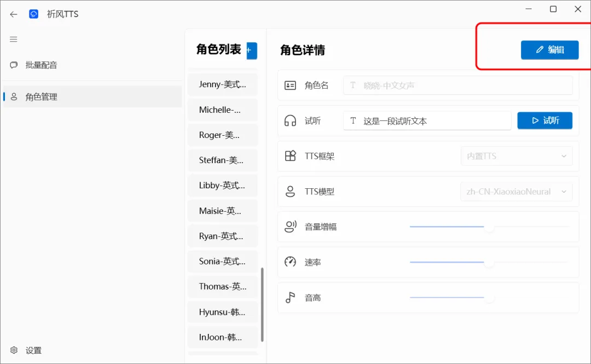591x364 pixels.
Task: Click the 试听 text input field
Action: click(x=427, y=121)
